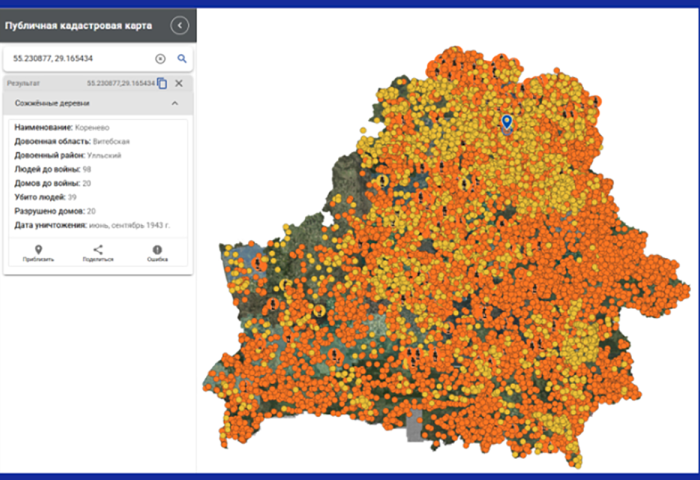Click the Людей до войны value
The width and height of the screenshot is (700, 480).
click(x=86, y=169)
